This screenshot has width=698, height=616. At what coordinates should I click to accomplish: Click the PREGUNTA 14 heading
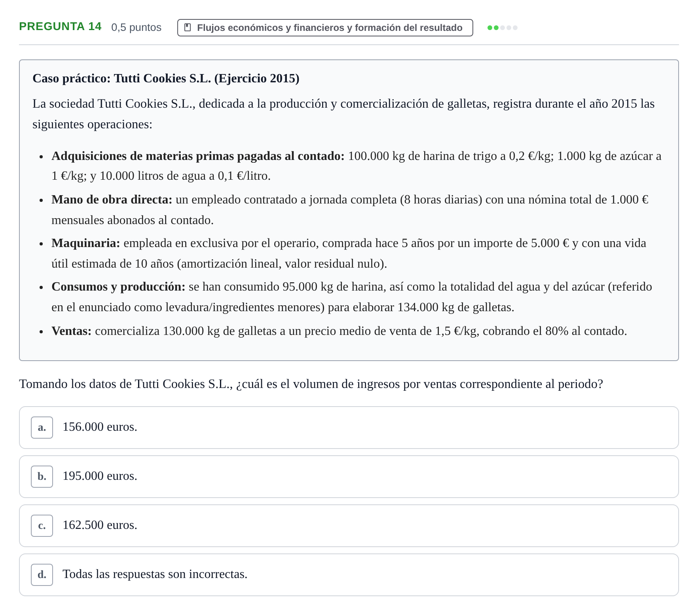coord(60,27)
